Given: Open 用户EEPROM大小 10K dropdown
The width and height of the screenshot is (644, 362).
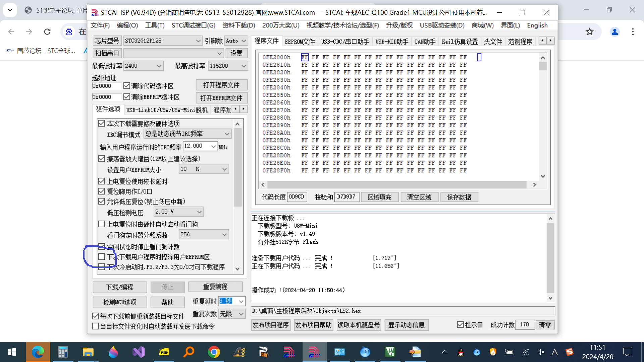Looking at the screenshot, I should tap(204, 169).
